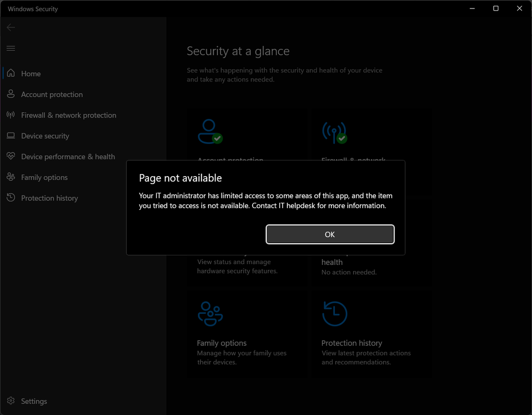Open Device security in the sidebar
The width and height of the screenshot is (532, 415).
45,136
